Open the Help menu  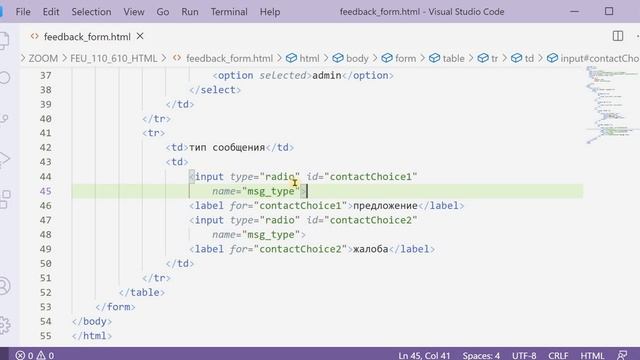270,12
